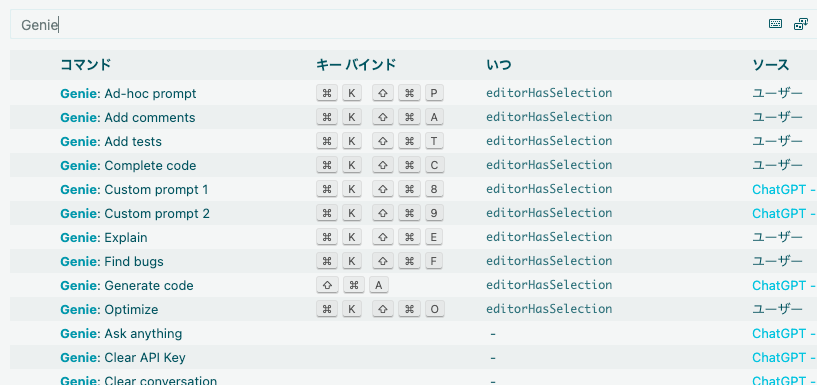Screen dimensions: 817x385
Task: Click the keybinding ending in F for Find bugs
Action: [x=380, y=261]
